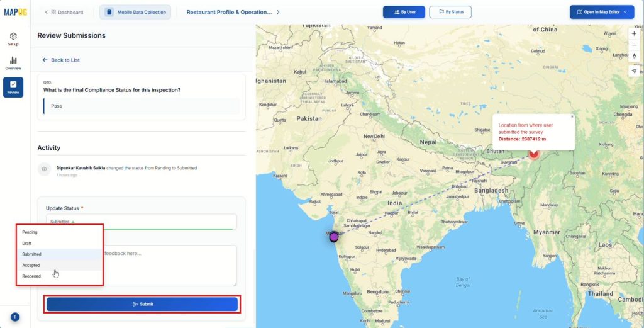Click the MAPOG logo

(x=15, y=12)
